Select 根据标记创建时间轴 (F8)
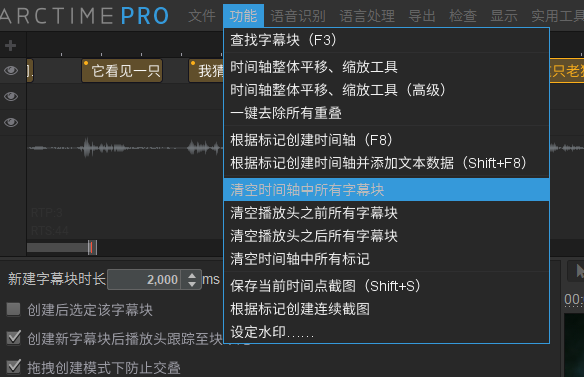584x377 pixels. pos(387,140)
